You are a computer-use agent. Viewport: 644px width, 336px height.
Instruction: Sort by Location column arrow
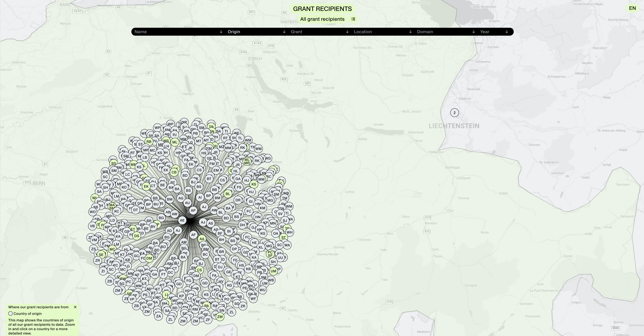coord(410,32)
